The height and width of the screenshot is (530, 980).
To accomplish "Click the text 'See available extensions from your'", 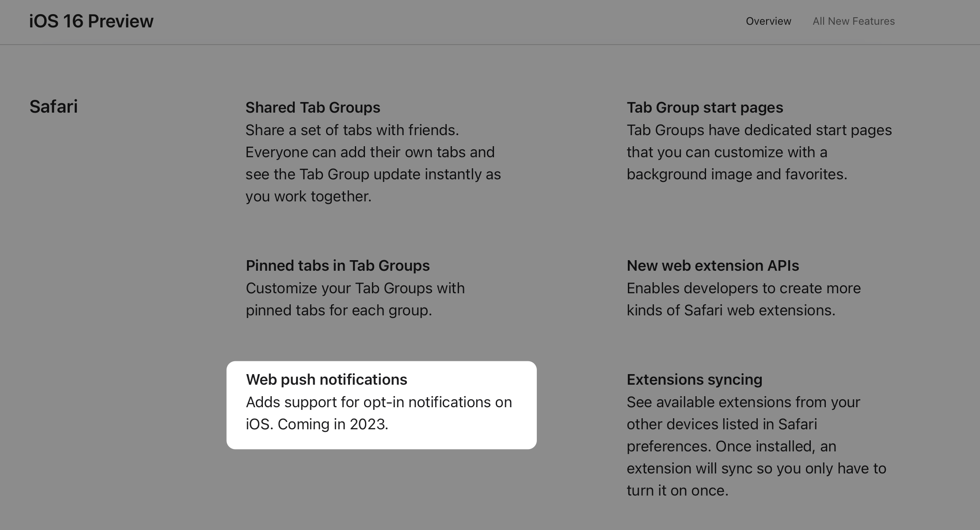I will (743, 402).
